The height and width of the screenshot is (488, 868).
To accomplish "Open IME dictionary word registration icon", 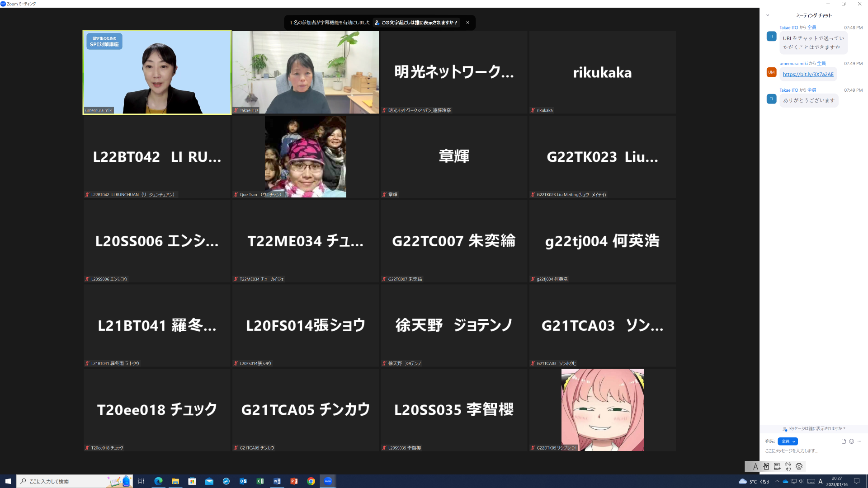I will click(x=777, y=466).
